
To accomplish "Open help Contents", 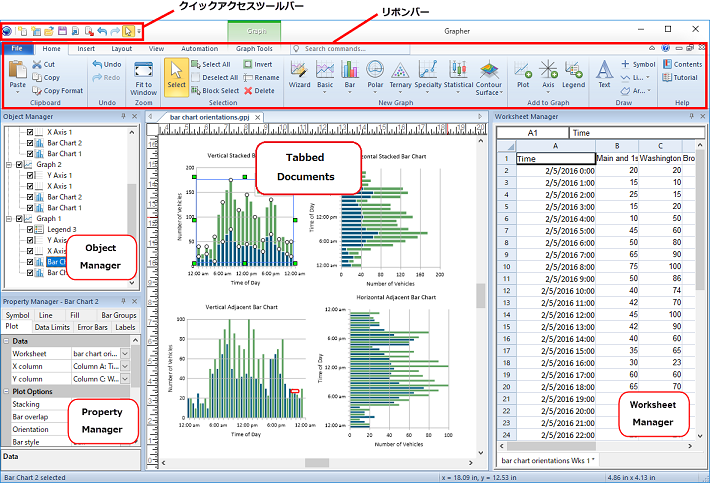I will click(682, 64).
